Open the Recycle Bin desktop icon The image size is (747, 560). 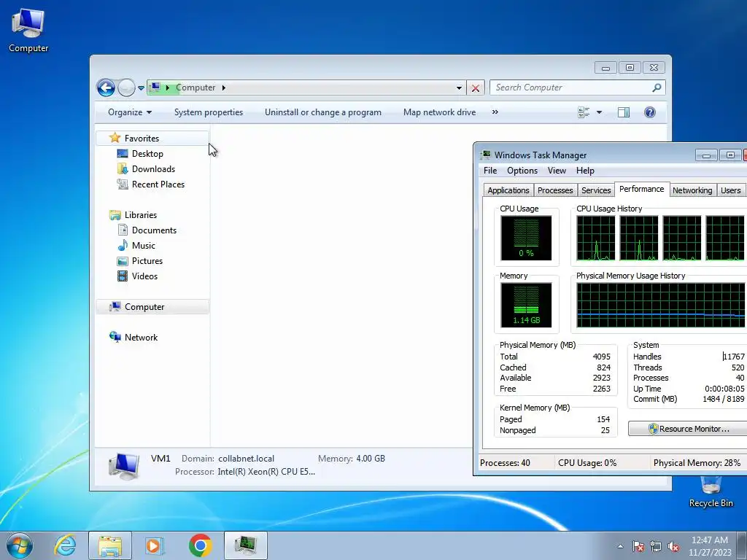pyautogui.click(x=711, y=492)
